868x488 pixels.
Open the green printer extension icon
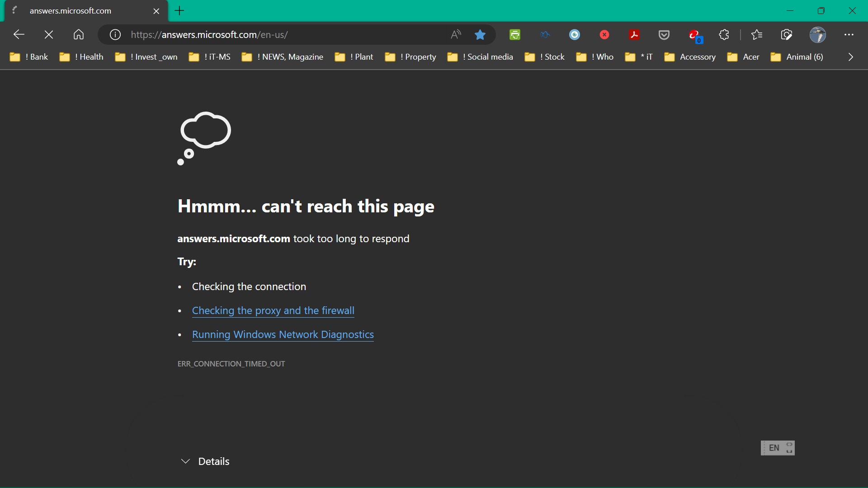(515, 34)
